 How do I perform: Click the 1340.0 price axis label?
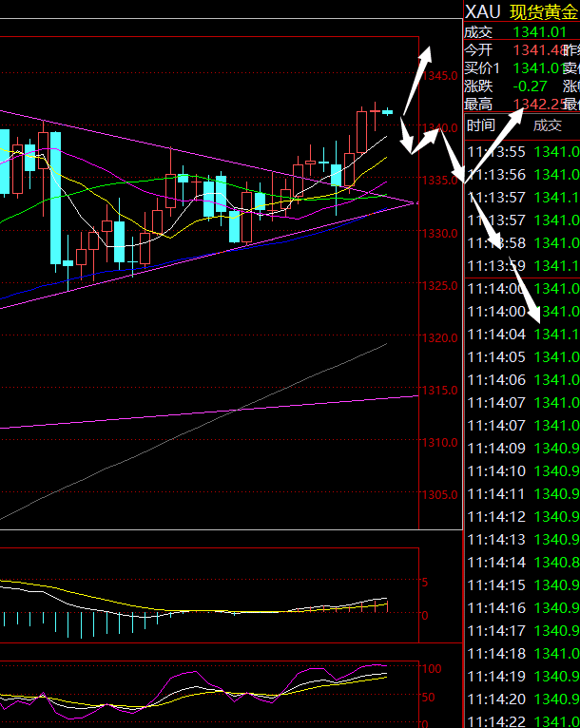click(441, 127)
